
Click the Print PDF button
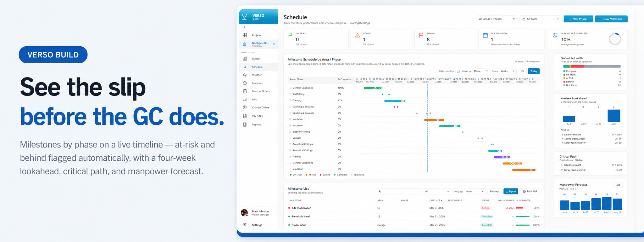click(530, 191)
